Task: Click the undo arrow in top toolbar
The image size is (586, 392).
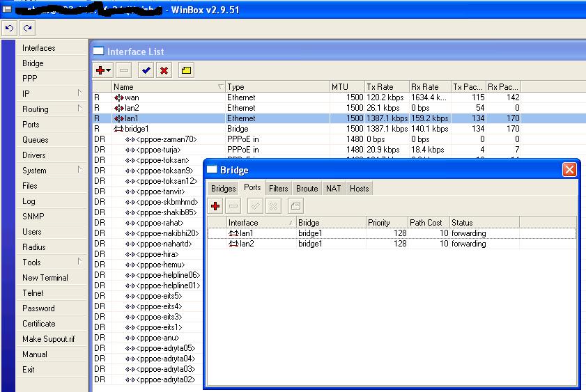Action: point(10,29)
